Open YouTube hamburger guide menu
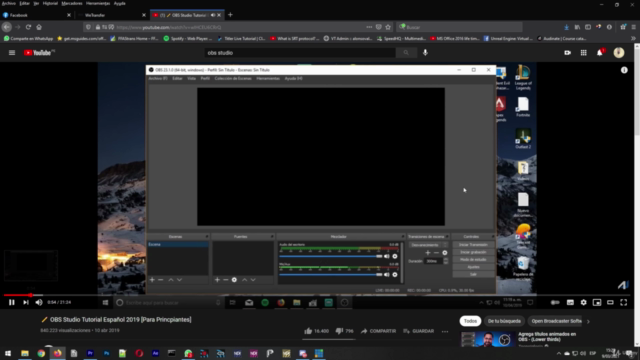The width and height of the screenshot is (640, 360). [x=12, y=53]
